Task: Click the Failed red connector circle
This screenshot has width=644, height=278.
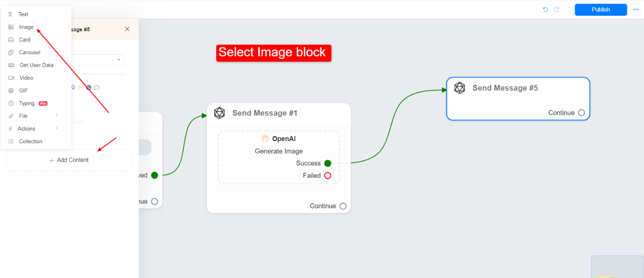Action: 328,176
